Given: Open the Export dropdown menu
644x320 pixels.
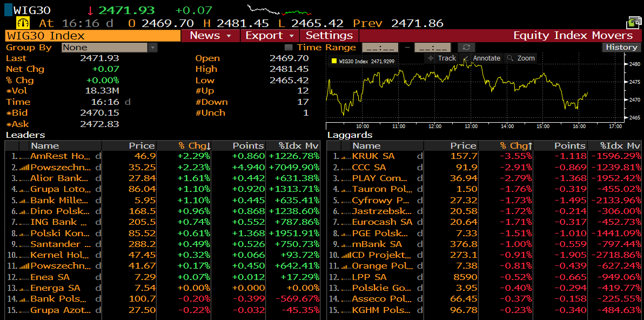Looking at the screenshot, I should [x=270, y=36].
